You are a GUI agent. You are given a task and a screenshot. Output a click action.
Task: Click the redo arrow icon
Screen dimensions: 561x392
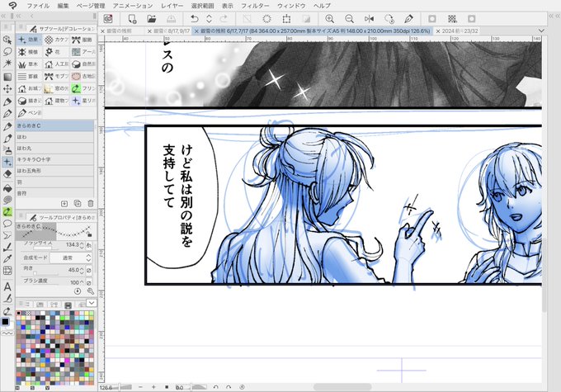224,19
